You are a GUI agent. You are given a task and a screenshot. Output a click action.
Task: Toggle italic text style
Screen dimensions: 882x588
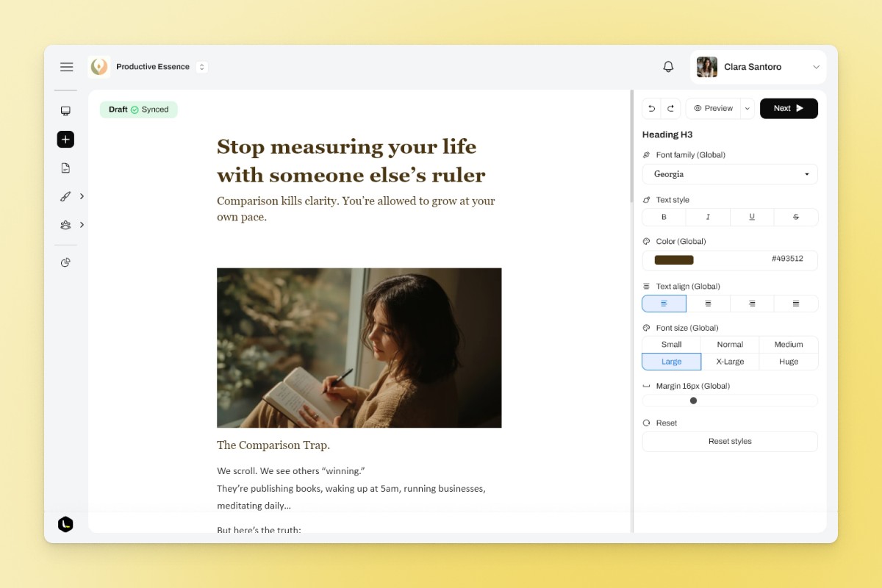pos(708,217)
